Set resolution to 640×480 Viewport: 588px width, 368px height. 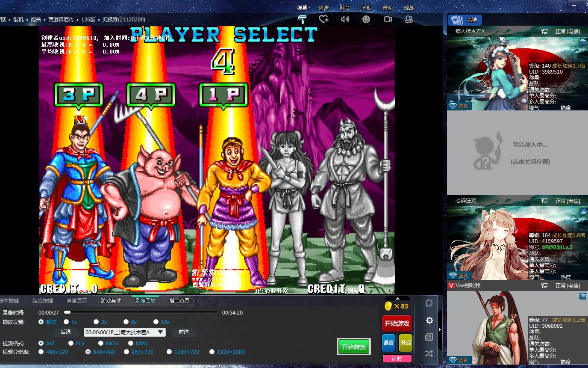pos(88,352)
